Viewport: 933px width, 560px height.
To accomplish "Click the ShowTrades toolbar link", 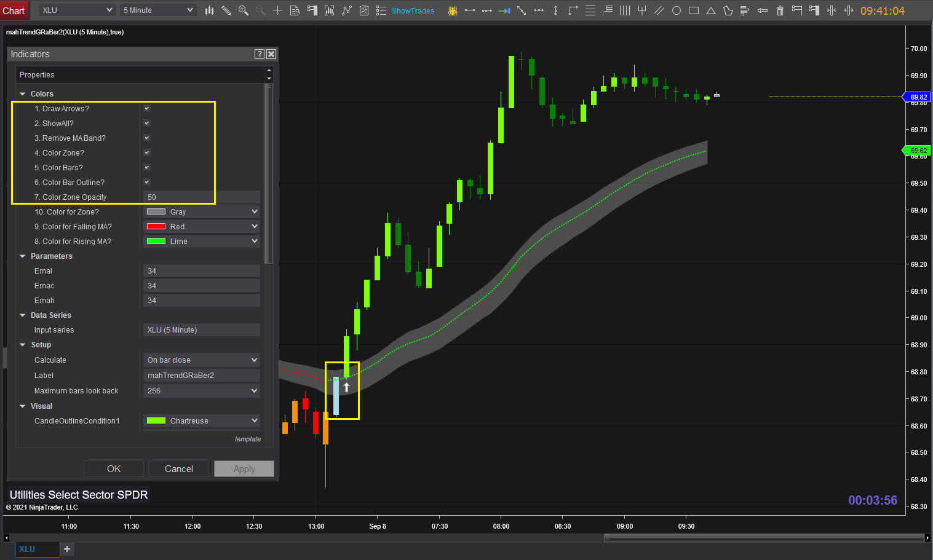I will tap(413, 10).
